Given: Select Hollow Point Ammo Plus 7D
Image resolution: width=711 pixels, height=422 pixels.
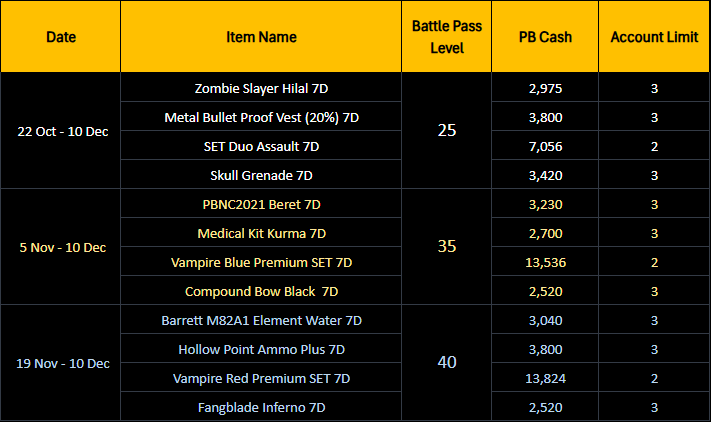Looking at the screenshot, I should click(261, 349).
